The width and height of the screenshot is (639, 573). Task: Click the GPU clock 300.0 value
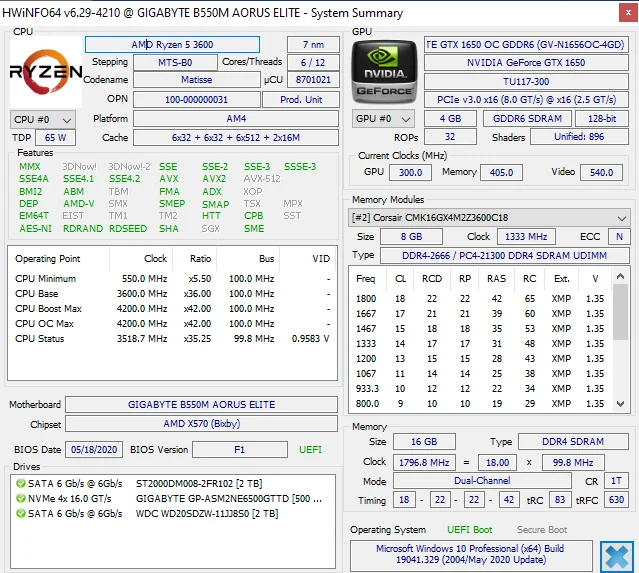coord(410,172)
